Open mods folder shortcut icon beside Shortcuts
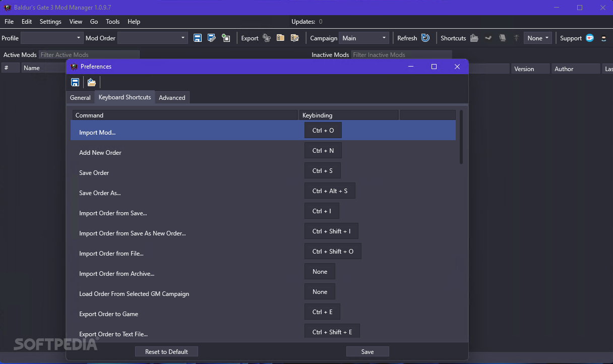The height and width of the screenshot is (364, 613). click(474, 38)
